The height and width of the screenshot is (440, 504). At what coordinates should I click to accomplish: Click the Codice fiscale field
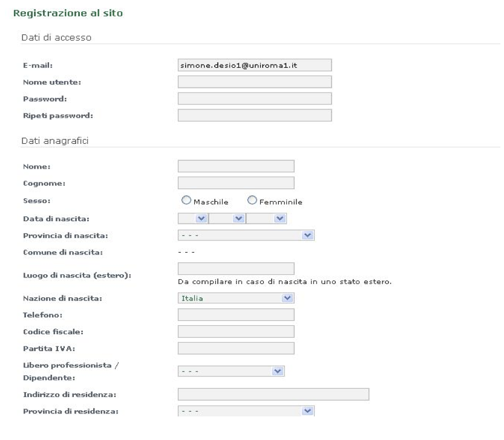click(236, 331)
